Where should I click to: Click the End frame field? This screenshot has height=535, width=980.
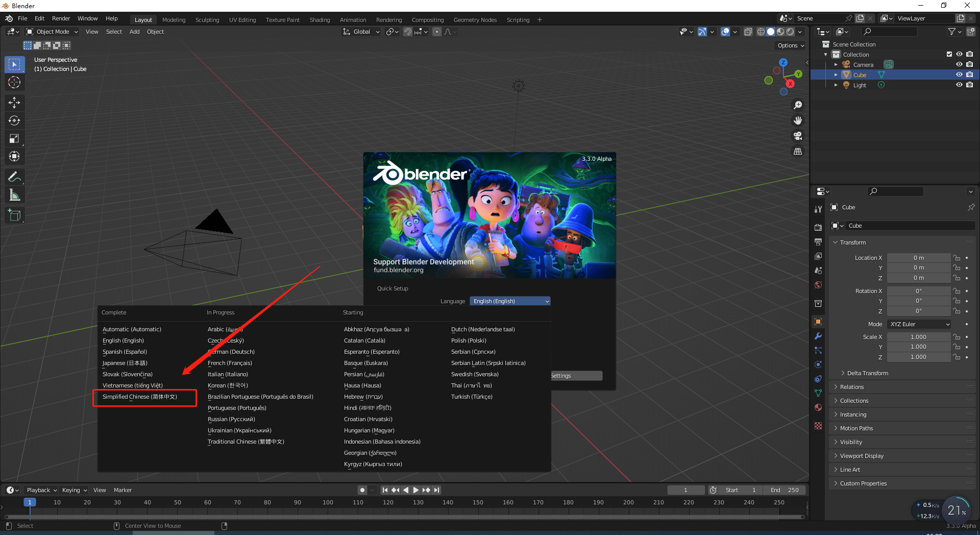tap(785, 490)
